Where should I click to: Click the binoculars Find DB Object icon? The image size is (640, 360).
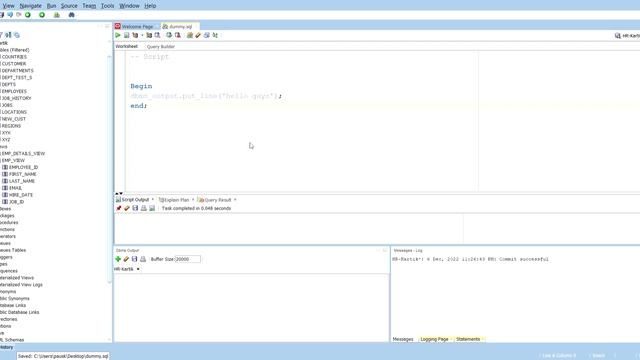pyautogui.click(x=71, y=15)
